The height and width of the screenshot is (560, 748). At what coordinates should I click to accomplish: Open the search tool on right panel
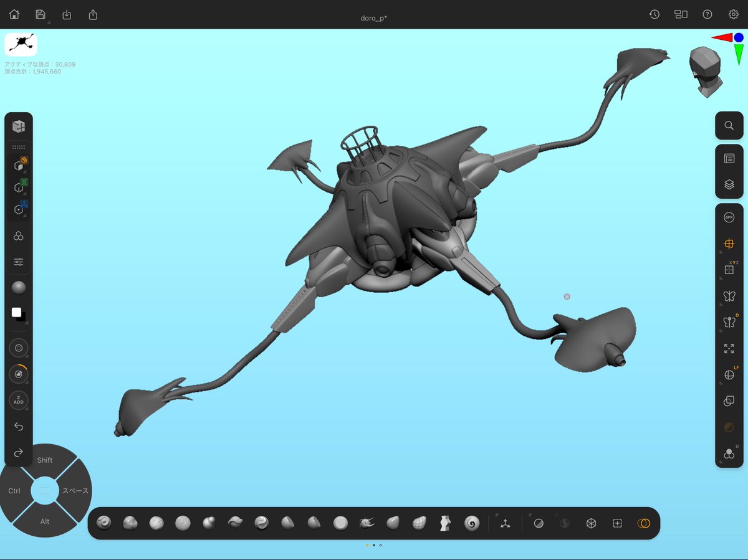[729, 126]
